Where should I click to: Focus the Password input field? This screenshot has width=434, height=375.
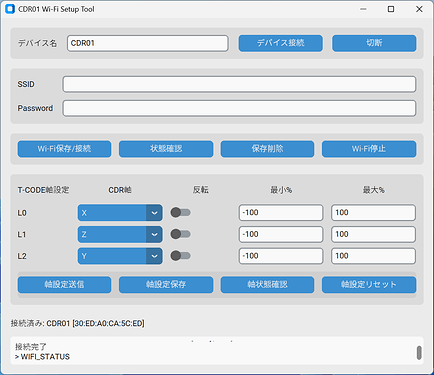[x=239, y=108]
